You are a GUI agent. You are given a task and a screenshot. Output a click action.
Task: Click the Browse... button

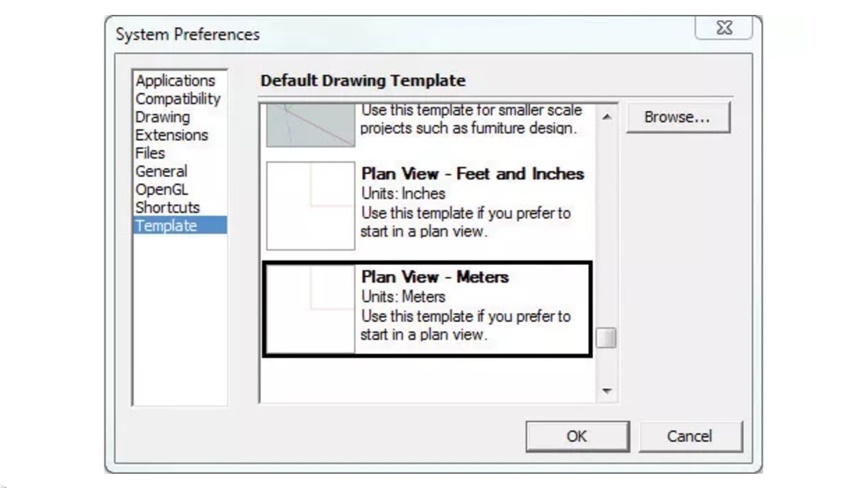(677, 117)
